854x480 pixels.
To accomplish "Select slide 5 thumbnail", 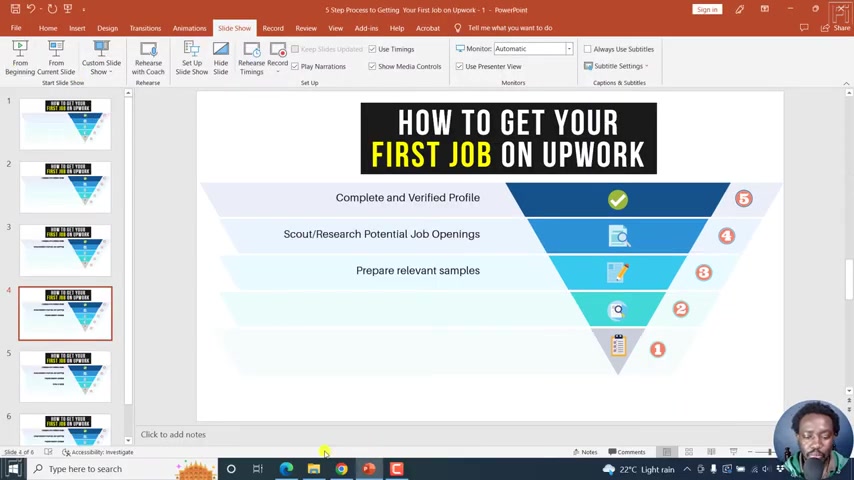I will [x=65, y=376].
